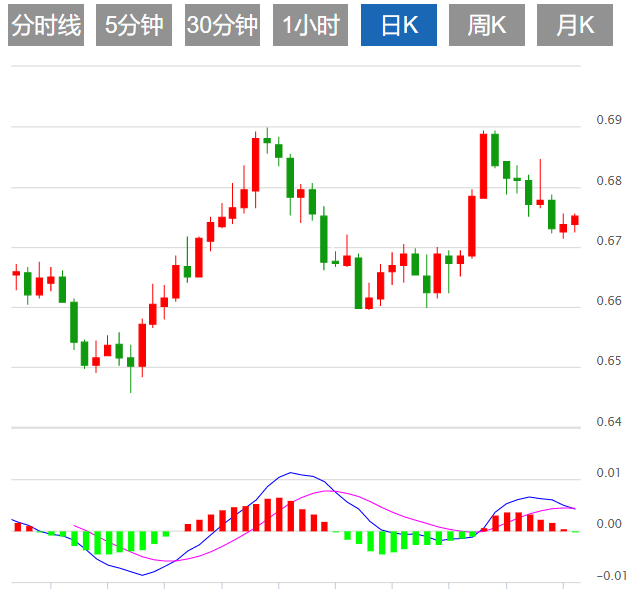Click the 0.68 price axis label
637x589 pixels.
tap(609, 180)
